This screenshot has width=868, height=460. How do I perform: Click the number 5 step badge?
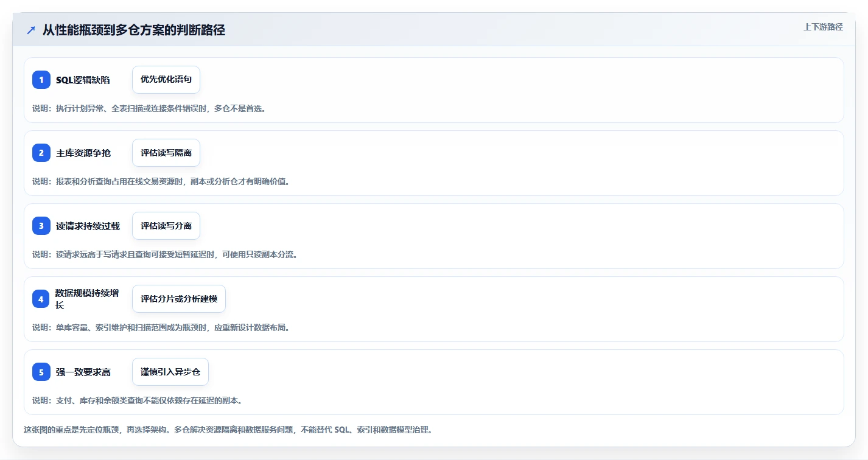tap(41, 372)
